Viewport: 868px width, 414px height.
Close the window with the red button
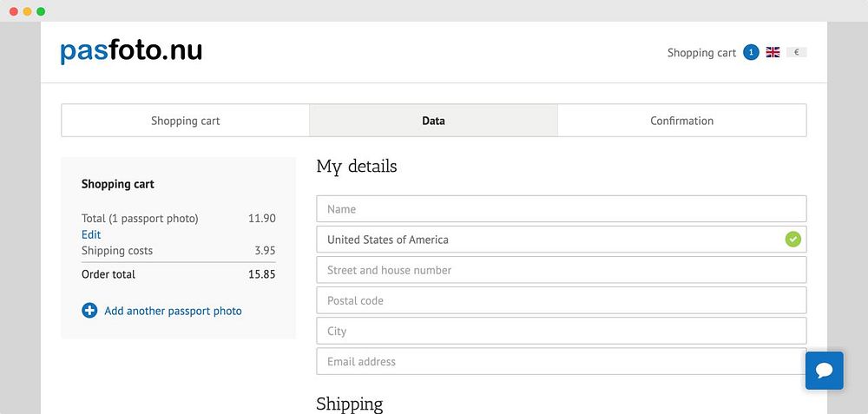tap(13, 11)
